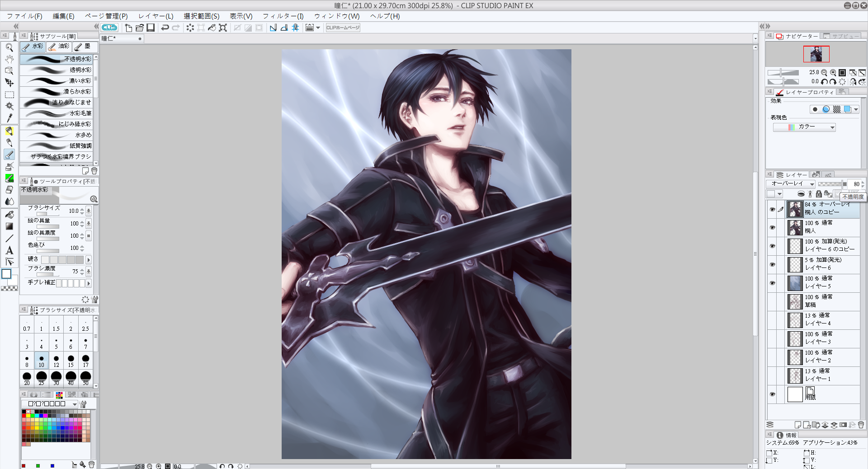The image size is (868, 469).
Task: Select the rectangle selection marquee tool
Action: tap(9, 94)
